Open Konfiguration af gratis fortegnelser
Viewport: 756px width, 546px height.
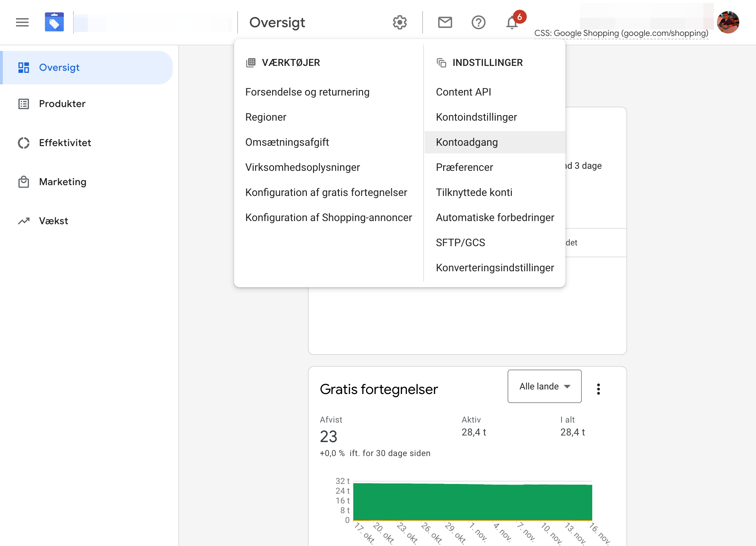click(x=326, y=192)
